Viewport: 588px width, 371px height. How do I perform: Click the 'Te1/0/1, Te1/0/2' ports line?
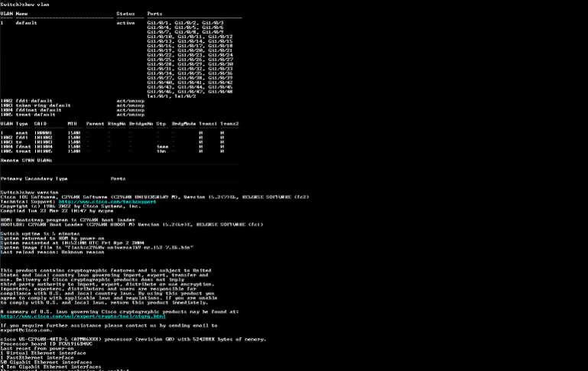click(172, 96)
